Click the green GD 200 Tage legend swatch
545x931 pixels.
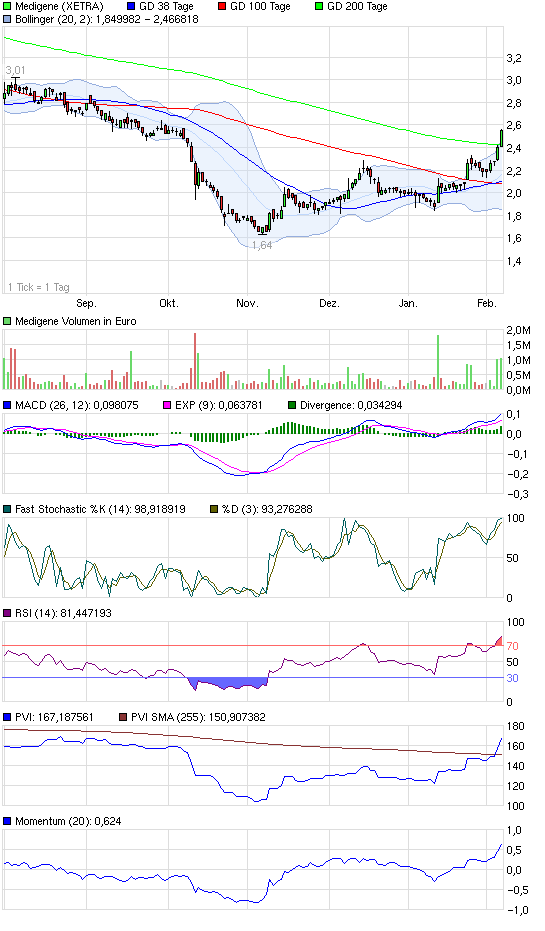[319, 7]
